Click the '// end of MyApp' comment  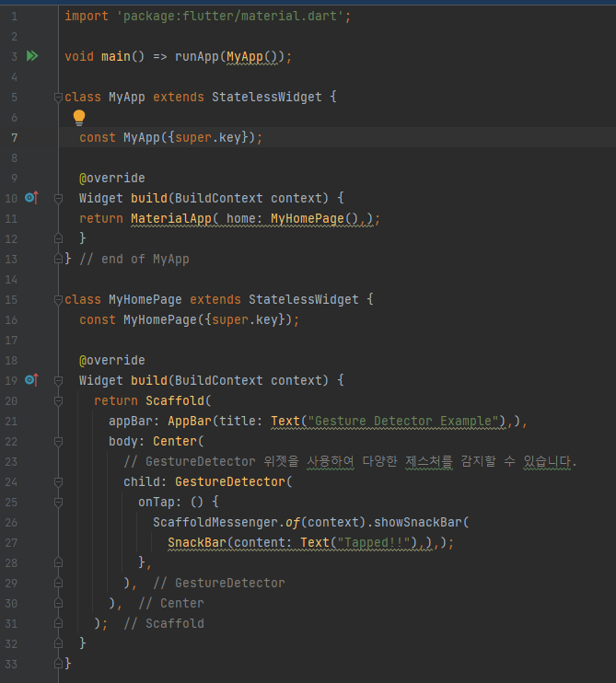pos(134,260)
